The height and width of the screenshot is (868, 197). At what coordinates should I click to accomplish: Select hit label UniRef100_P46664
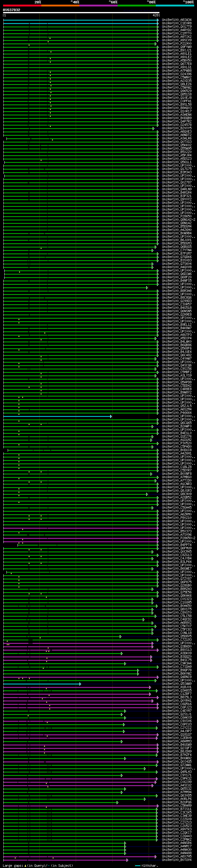pos(177,412)
